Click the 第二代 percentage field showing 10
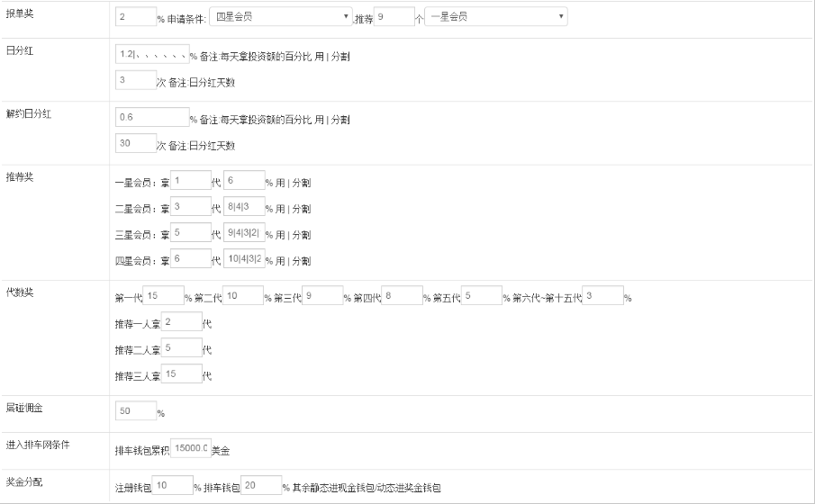 [x=243, y=295]
